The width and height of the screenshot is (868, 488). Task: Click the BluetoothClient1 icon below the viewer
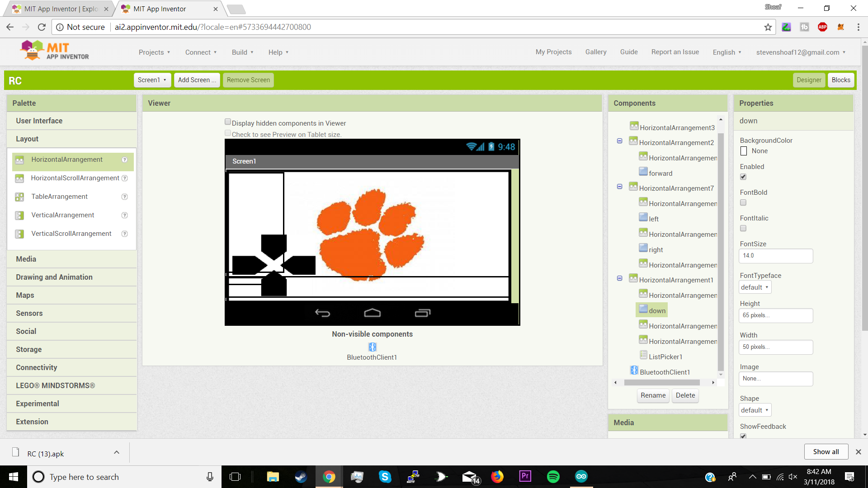pyautogui.click(x=372, y=347)
